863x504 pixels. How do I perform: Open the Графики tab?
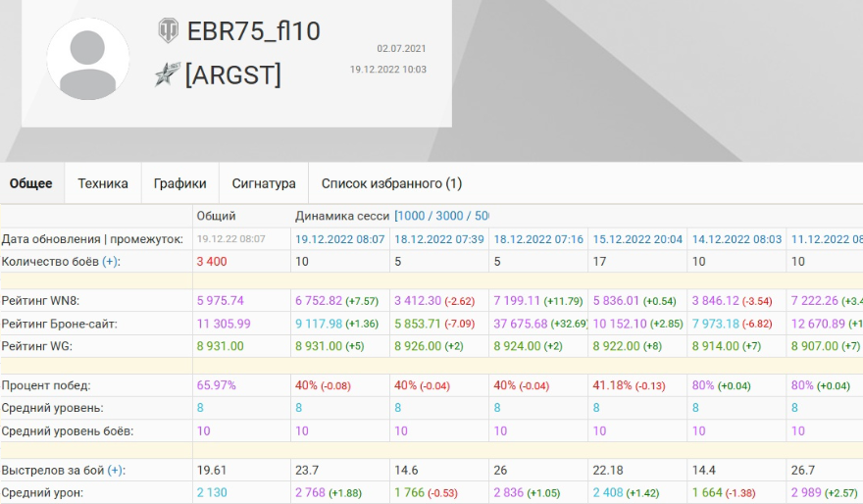click(x=179, y=183)
